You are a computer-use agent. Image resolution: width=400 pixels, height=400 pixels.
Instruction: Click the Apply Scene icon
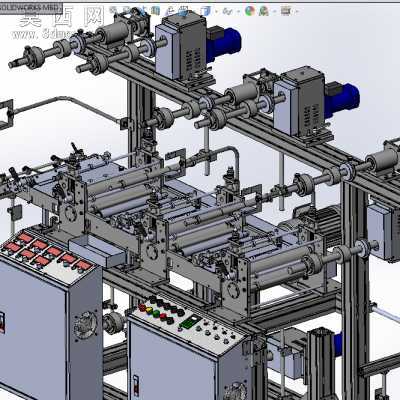pos(264,11)
